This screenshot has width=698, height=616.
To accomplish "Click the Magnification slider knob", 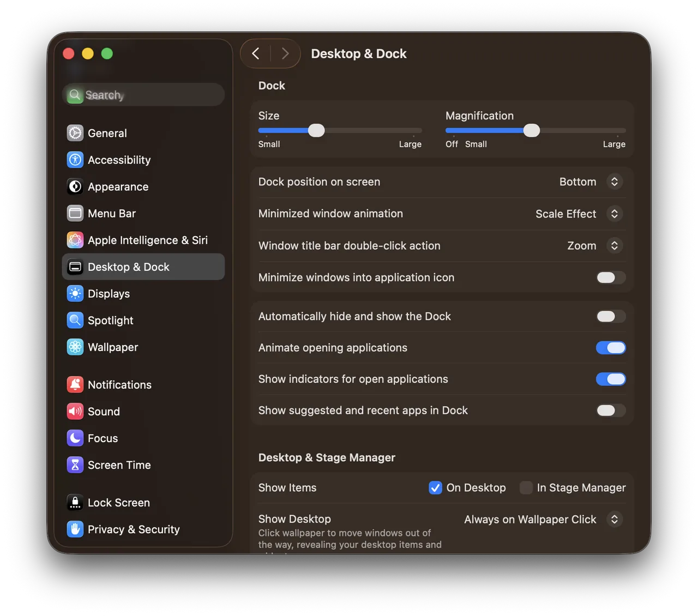I will (x=532, y=130).
